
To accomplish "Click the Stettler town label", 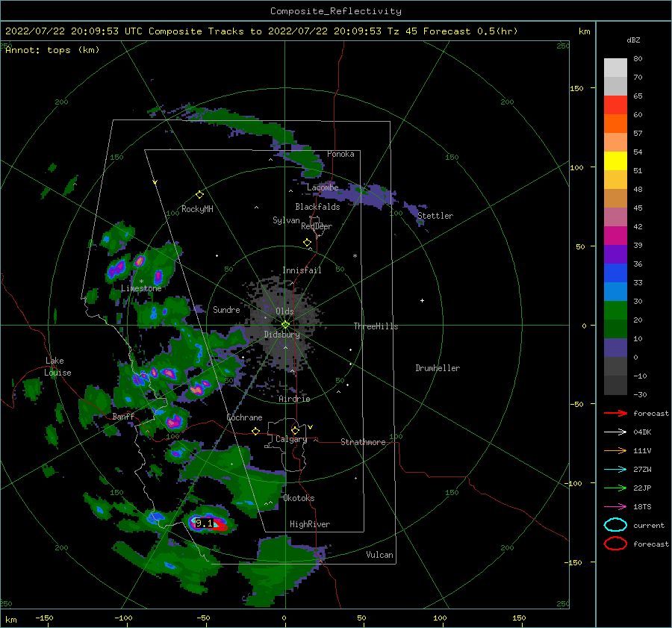I will tap(435, 216).
